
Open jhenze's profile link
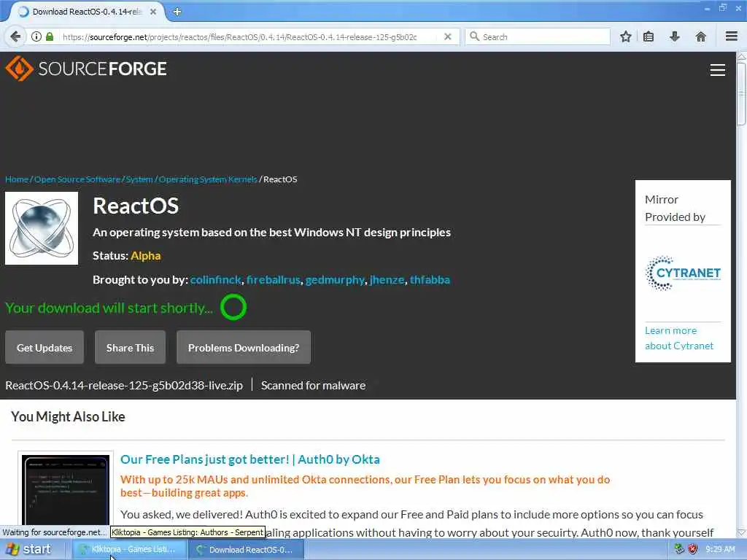pos(387,279)
